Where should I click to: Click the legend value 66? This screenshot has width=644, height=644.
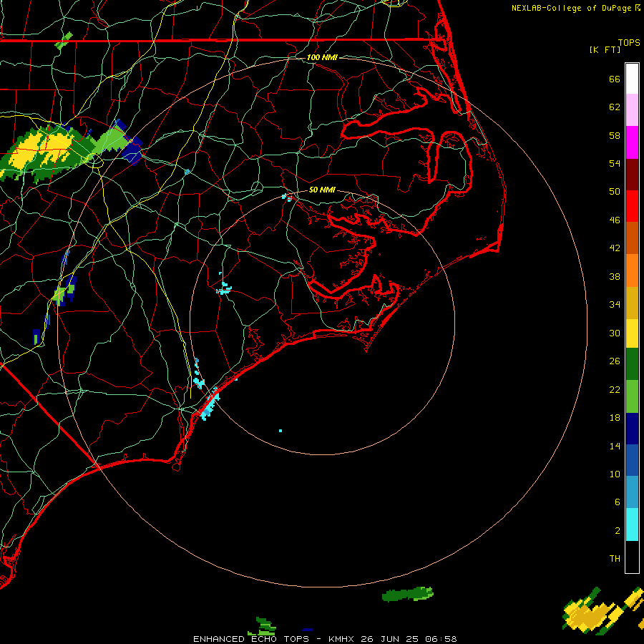[x=615, y=79]
